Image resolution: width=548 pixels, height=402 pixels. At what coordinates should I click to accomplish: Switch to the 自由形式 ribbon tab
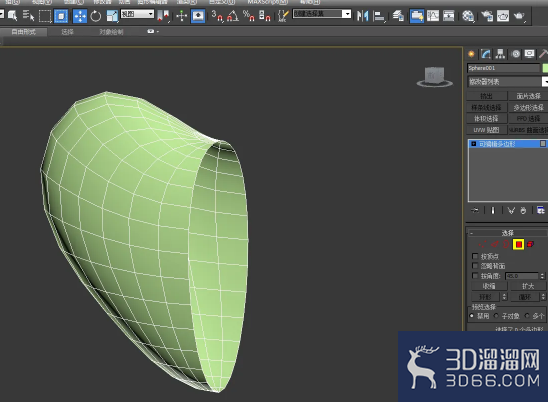23,32
